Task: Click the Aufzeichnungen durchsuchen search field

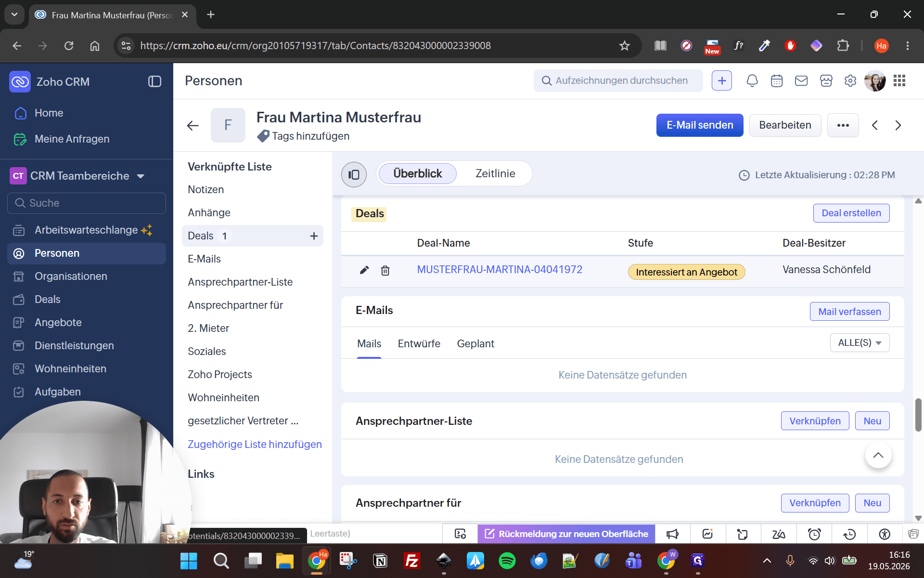Action: tap(618, 81)
